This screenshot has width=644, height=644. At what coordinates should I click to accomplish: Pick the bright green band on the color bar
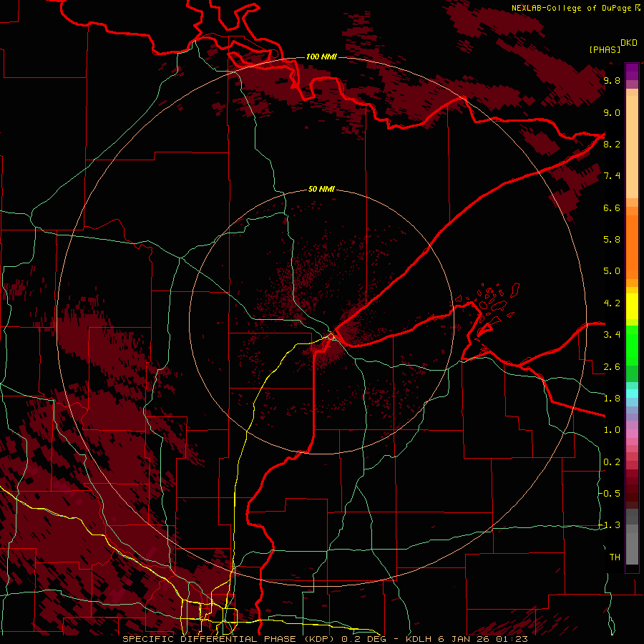click(632, 346)
